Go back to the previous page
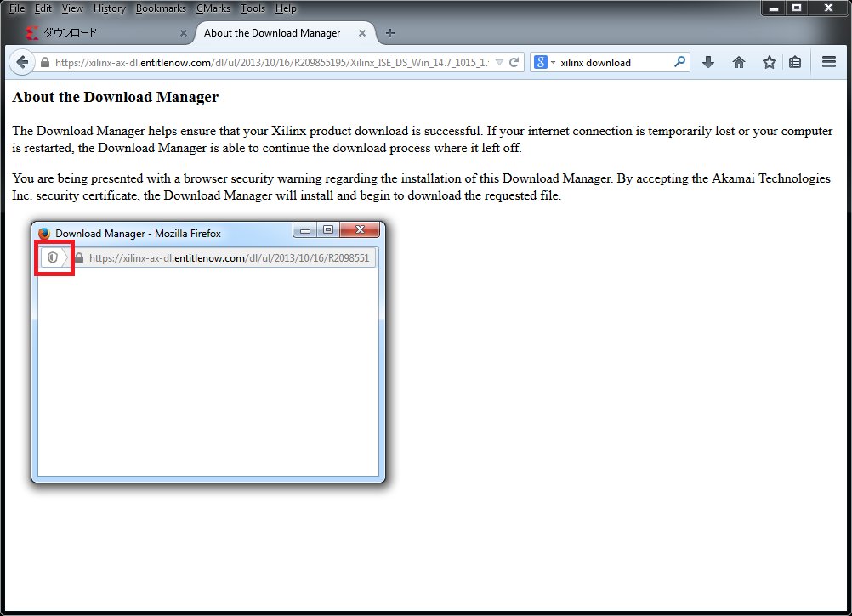 tap(22, 62)
